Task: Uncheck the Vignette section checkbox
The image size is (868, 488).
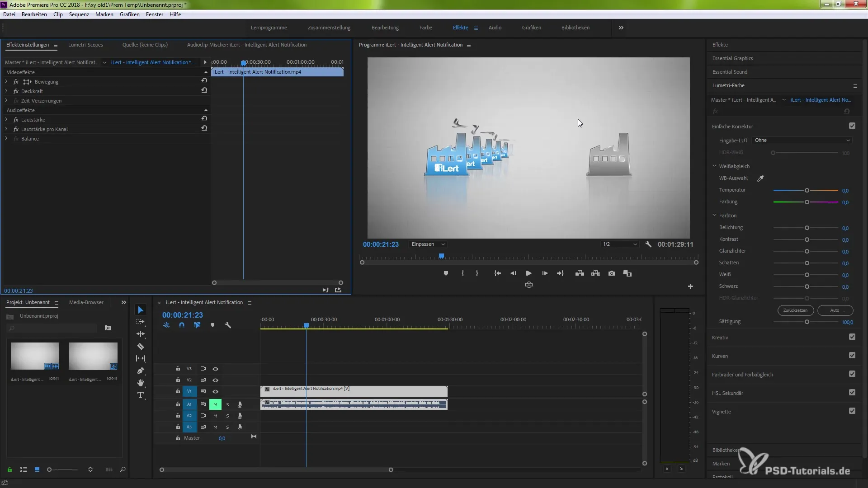Action: click(852, 411)
